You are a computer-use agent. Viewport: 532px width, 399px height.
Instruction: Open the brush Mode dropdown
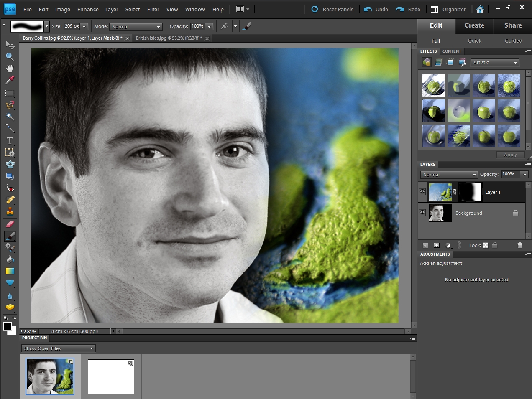136,27
